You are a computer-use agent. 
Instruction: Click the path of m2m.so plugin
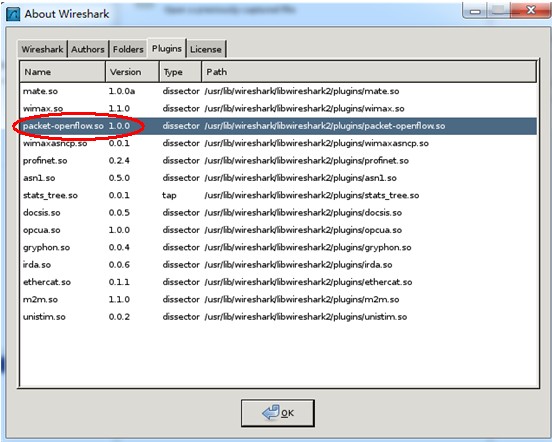302,299
